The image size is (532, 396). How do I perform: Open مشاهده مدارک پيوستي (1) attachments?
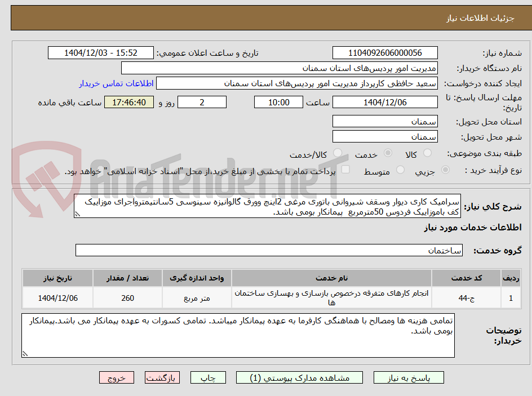(299, 377)
